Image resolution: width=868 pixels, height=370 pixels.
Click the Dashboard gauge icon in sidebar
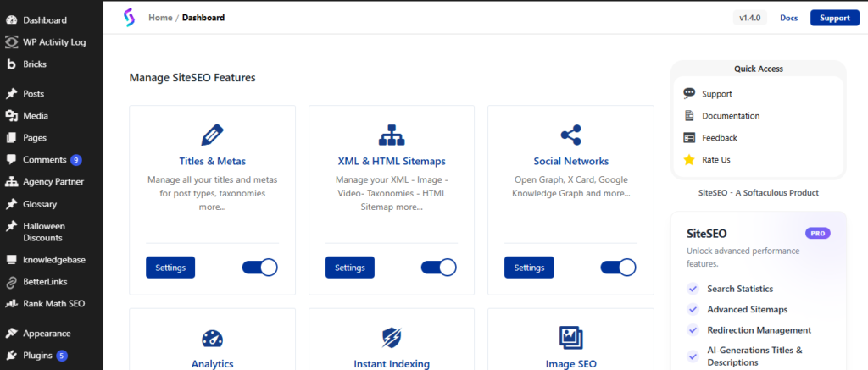pyautogui.click(x=11, y=20)
